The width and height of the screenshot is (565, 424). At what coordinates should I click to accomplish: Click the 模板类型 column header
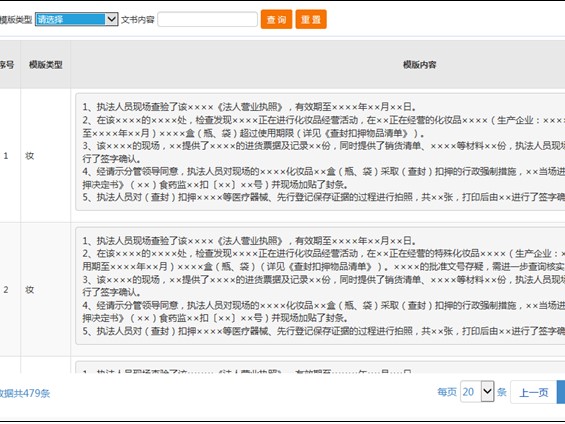click(x=46, y=65)
